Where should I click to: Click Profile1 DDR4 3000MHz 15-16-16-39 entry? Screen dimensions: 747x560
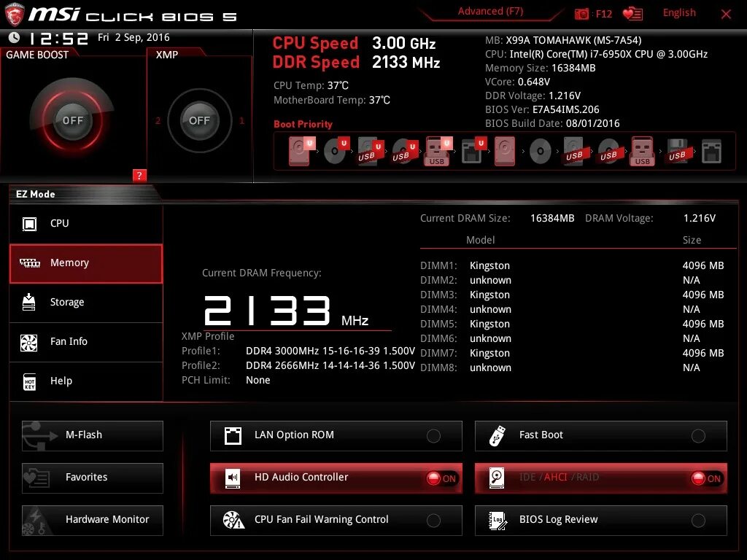click(x=298, y=351)
